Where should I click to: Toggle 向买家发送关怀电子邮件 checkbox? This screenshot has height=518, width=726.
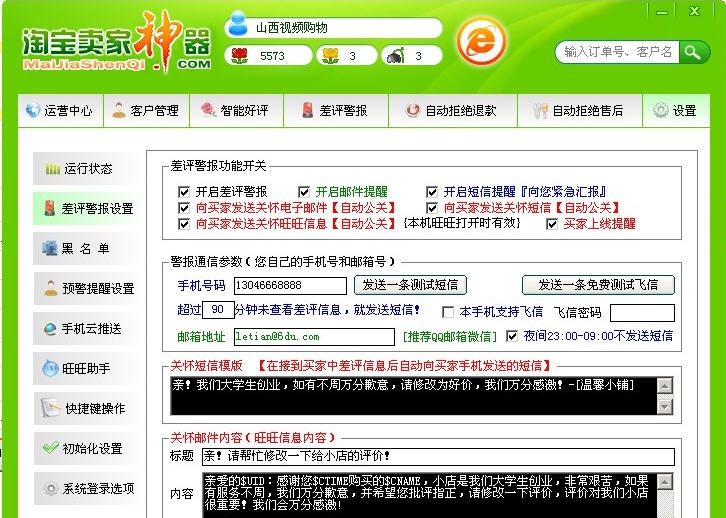(184, 208)
